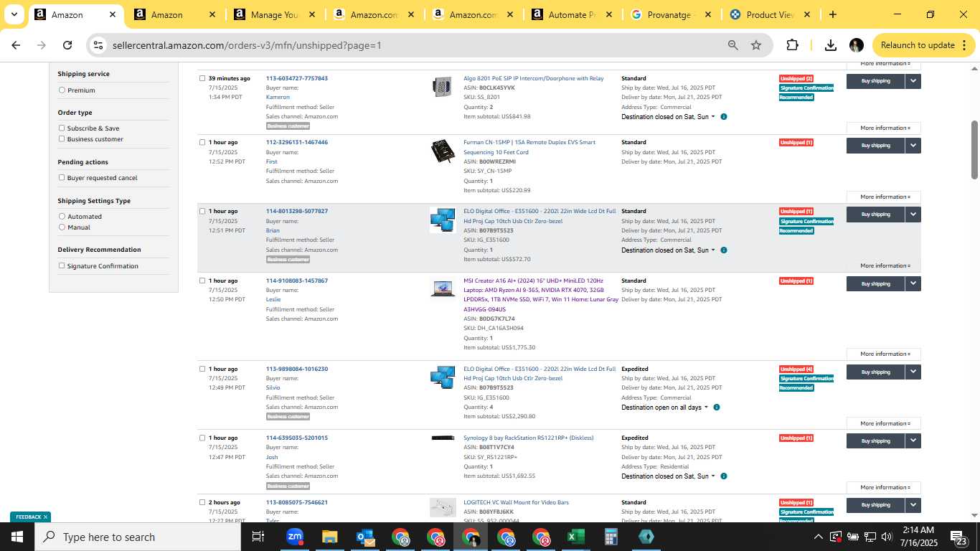
Task: Expand Buy shipping dropdown for Furman CN-15MP order
Action: click(x=913, y=146)
